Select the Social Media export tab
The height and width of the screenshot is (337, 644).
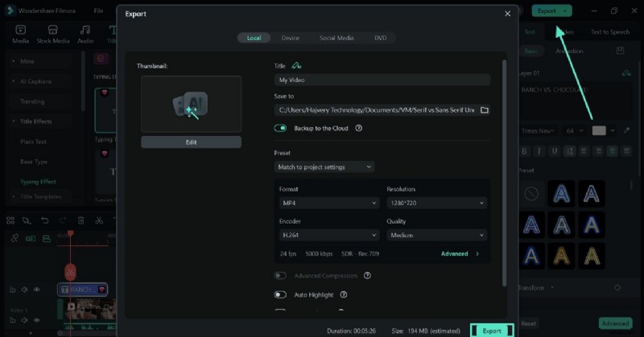(x=336, y=38)
